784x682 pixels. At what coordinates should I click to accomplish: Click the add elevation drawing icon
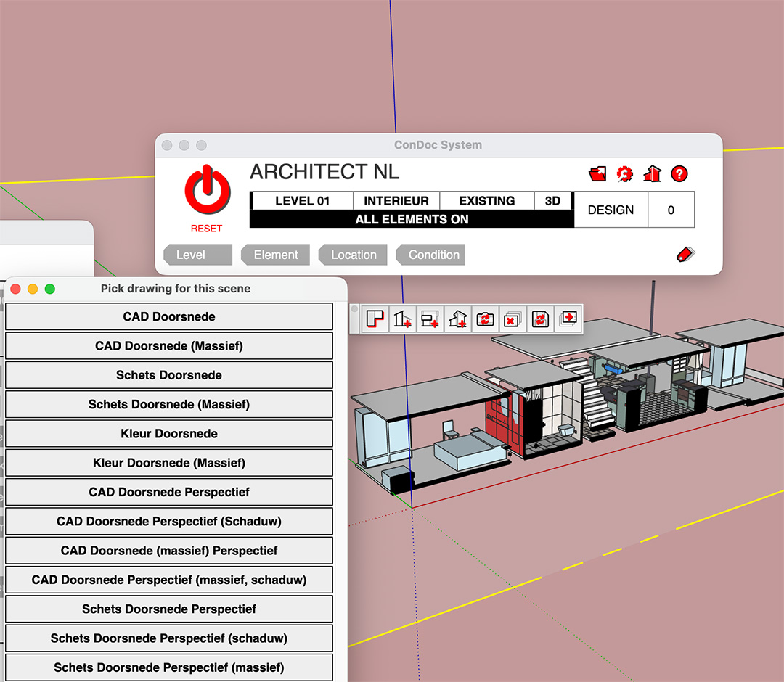click(x=430, y=319)
